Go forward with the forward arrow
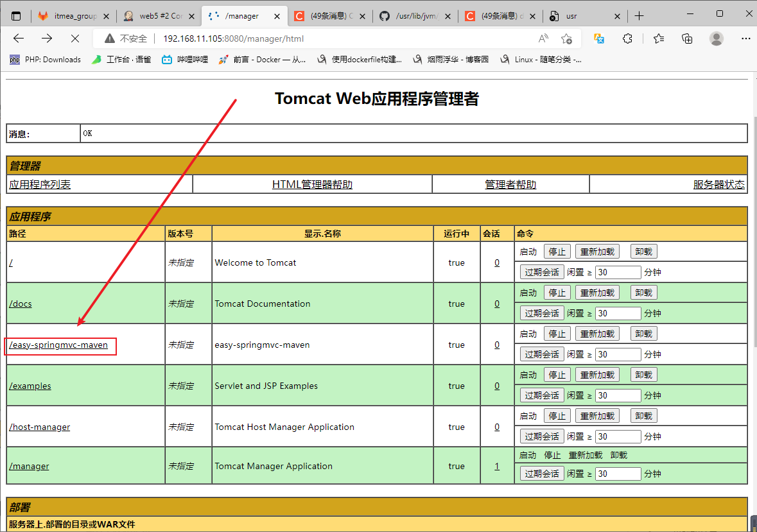The width and height of the screenshot is (757, 532). pos(47,39)
